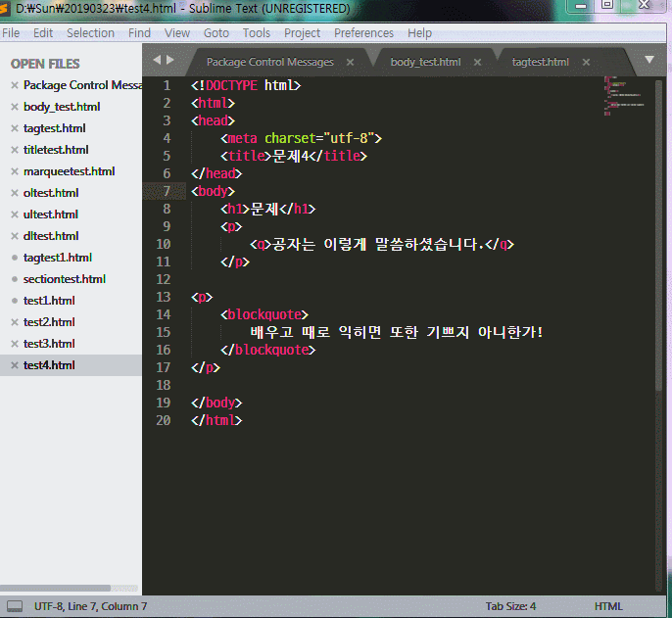Close test2.html via sidebar x icon
The width and height of the screenshot is (672, 618).
15,322
